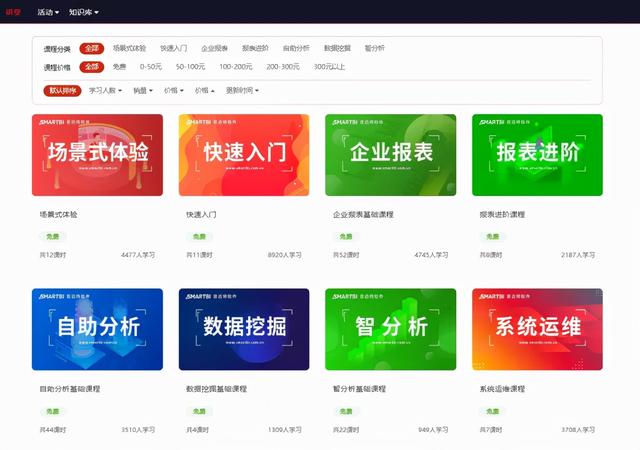This screenshot has width=640, height=450.
Task: Click the 系统运维课程 course title
Action: tap(502, 389)
